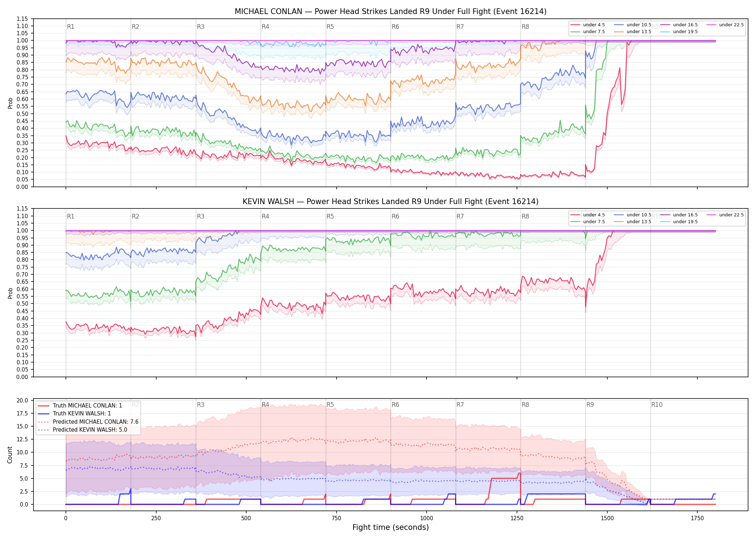This screenshot has width=756, height=540.
Task: Click R3 label in the Count chart
Action: tap(201, 405)
